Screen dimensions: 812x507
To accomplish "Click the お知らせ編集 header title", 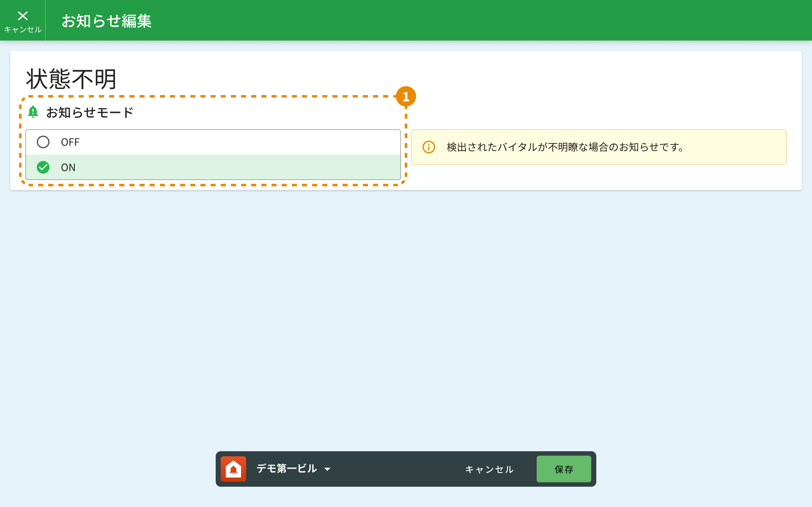I will coord(106,21).
